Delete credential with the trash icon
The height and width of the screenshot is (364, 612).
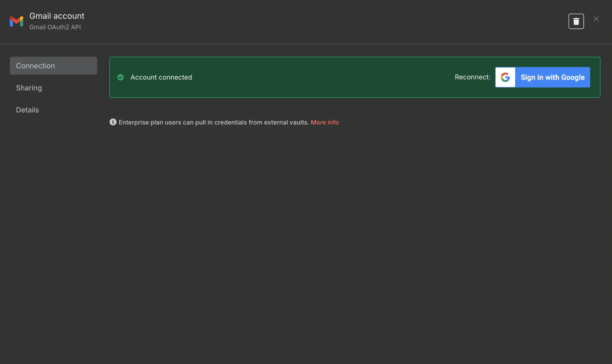576,21
